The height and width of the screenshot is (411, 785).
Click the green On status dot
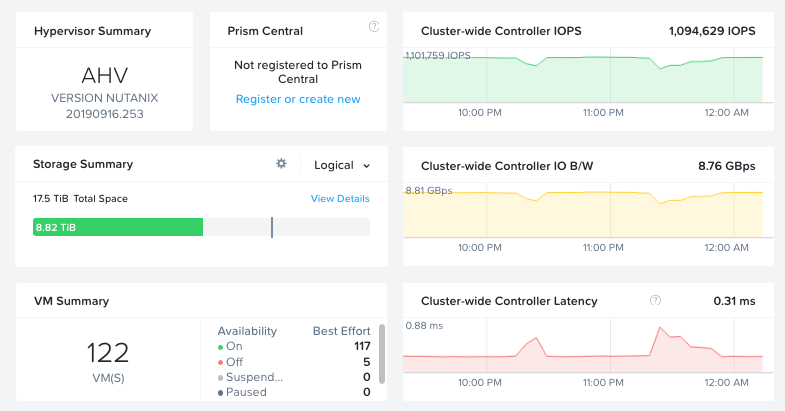tap(221, 347)
